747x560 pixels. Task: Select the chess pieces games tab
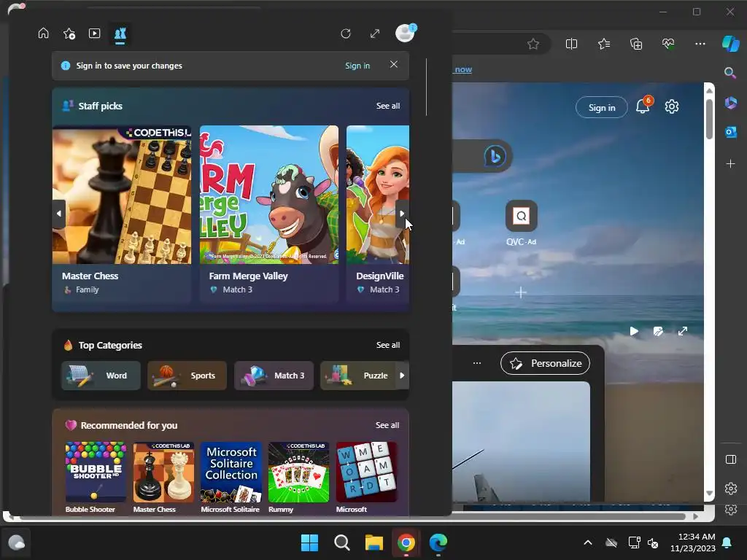[x=120, y=34]
